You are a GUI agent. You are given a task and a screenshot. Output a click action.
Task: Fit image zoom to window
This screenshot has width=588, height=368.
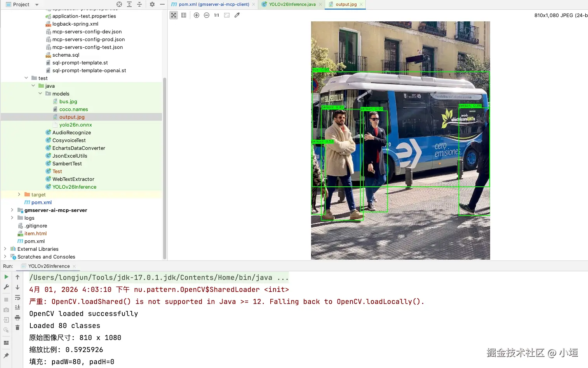coord(227,15)
